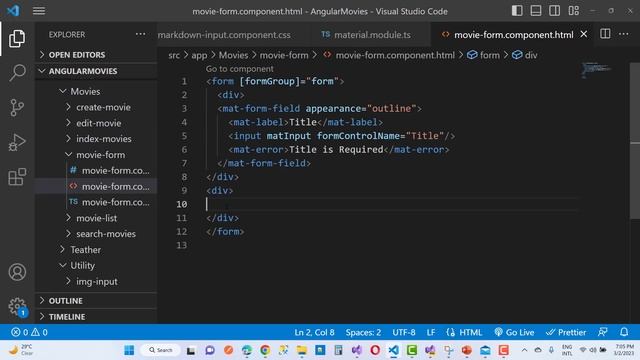Open the hamburger application menu
640x360 pixels.
[39, 11]
